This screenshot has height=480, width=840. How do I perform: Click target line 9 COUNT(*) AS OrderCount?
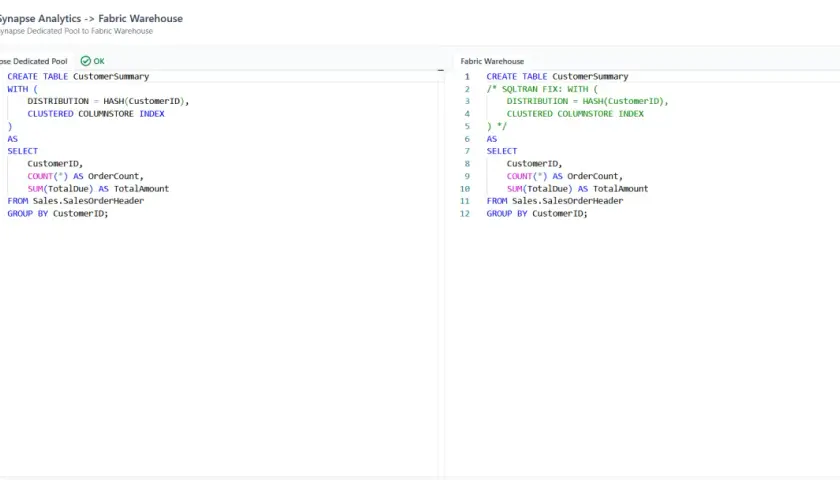pos(565,176)
